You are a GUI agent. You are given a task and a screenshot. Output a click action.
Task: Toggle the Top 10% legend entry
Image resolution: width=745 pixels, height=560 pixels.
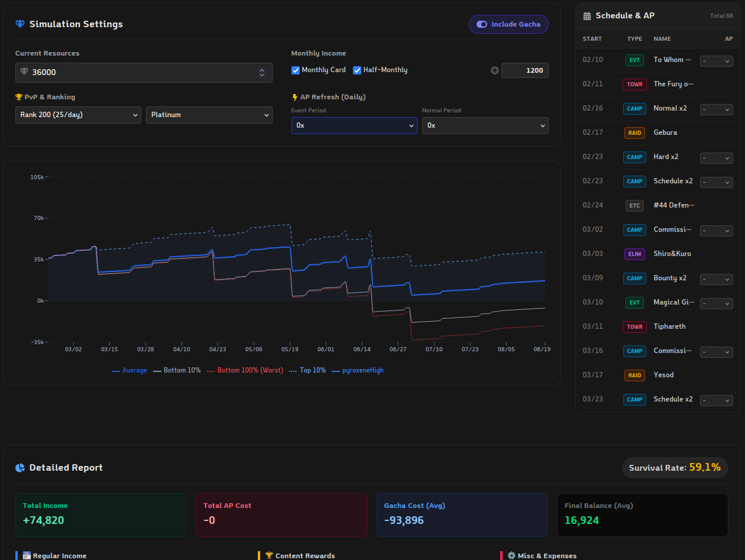pos(307,371)
